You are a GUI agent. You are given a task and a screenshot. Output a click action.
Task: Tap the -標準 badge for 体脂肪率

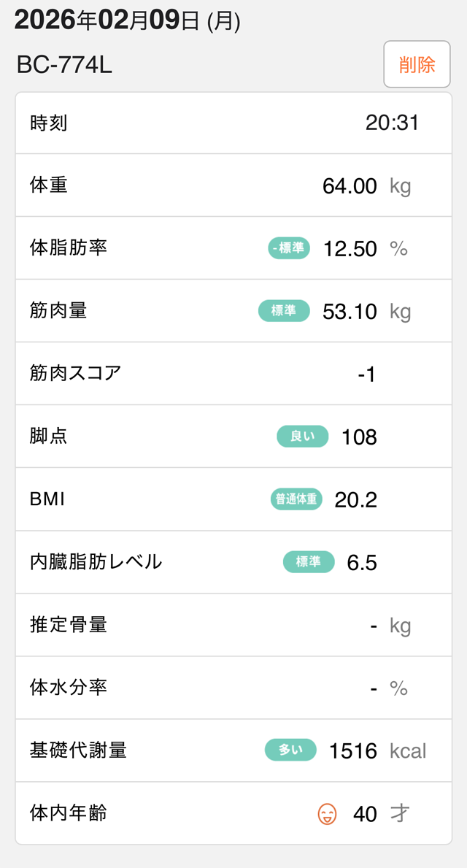(289, 248)
